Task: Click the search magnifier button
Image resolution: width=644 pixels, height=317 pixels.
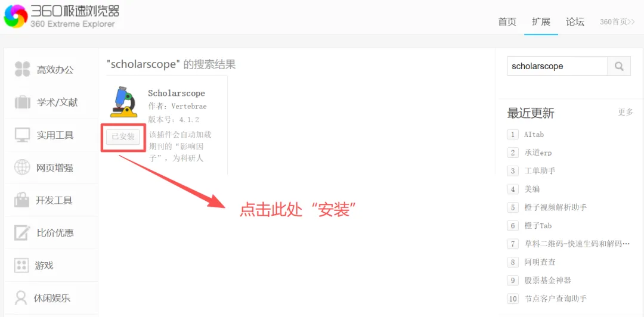Action: pyautogui.click(x=619, y=66)
